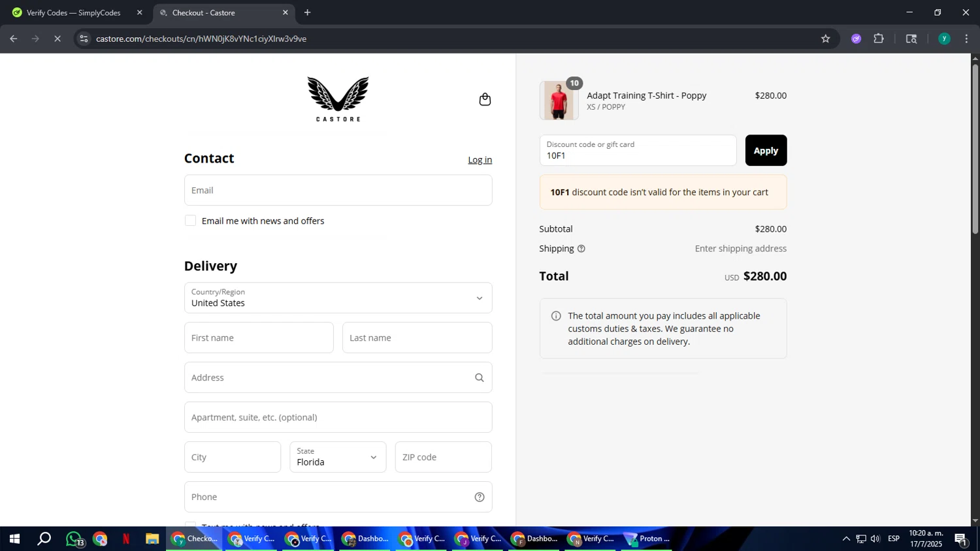Open the notification center icon
Screen dimensions: 980x551
pos(961,539)
